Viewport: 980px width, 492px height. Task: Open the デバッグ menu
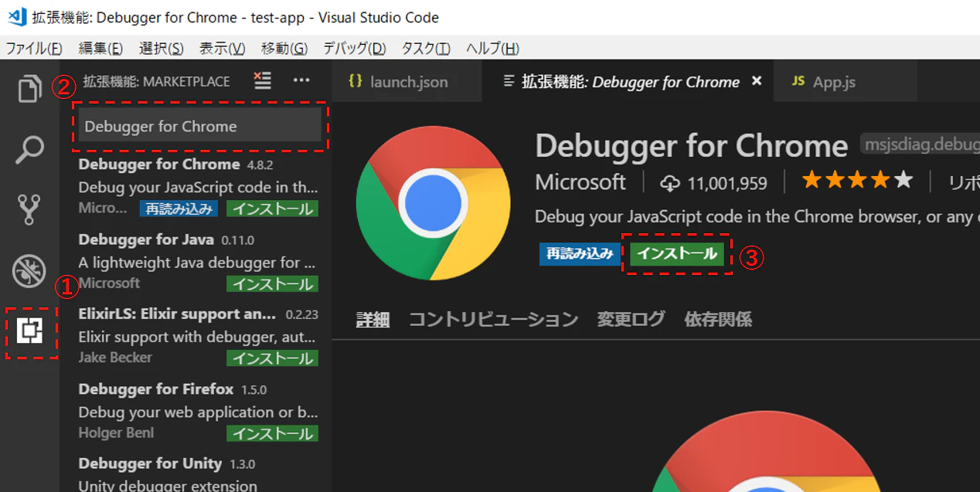tap(354, 49)
